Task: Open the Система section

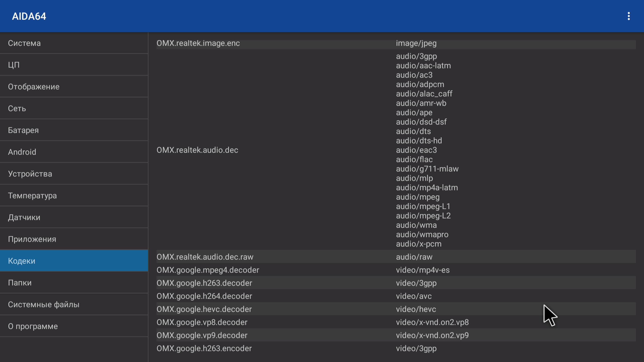Action: [74, 43]
